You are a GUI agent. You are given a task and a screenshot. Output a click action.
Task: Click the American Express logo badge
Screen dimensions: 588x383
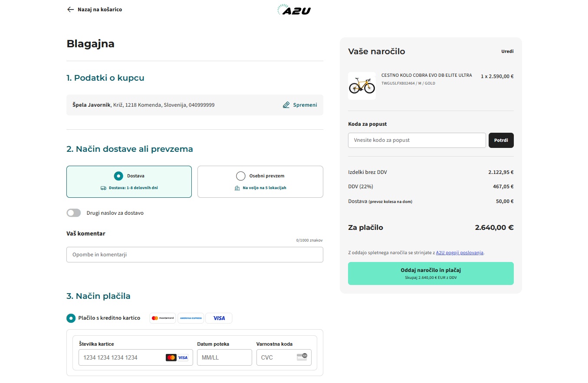191,318
